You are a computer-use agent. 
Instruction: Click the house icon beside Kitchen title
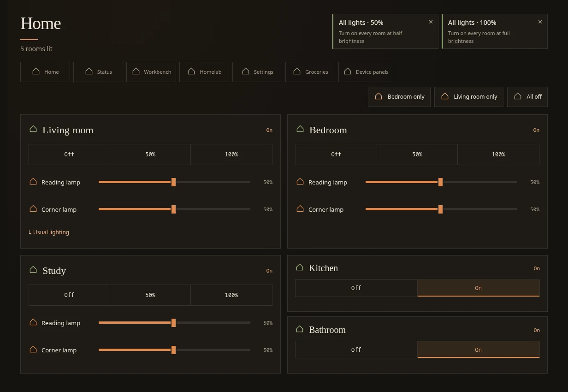(x=300, y=267)
